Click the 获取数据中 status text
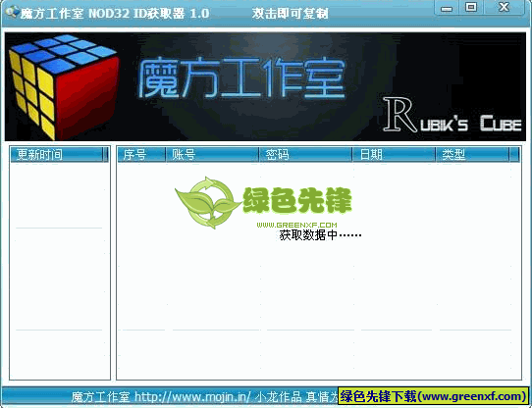 tap(320, 234)
